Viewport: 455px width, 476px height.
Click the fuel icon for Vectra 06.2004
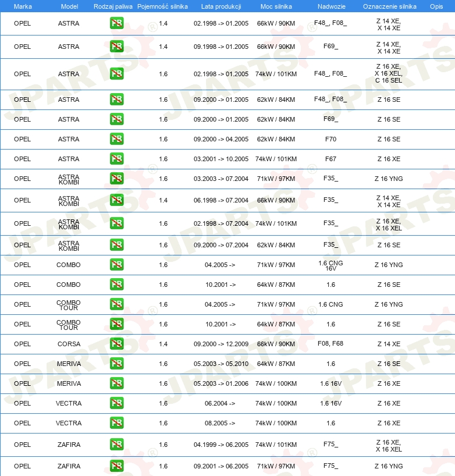click(116, 403)
